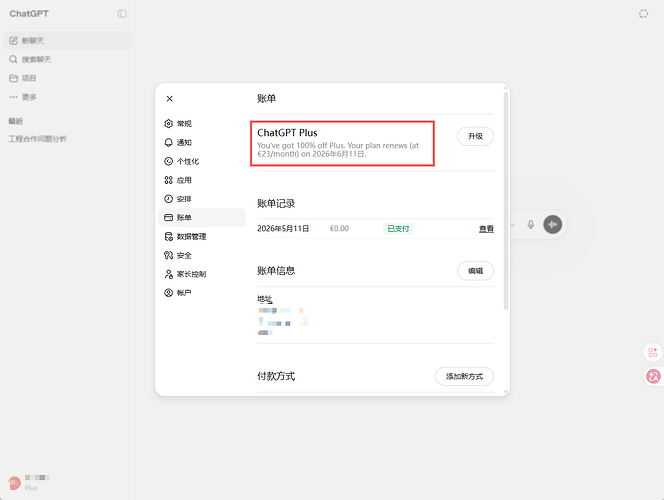Image resolution: width=664 pixels, height=500 pixels.
Task: Open 个性化 personalization settings tab
Action: click(x=202, y=161)
